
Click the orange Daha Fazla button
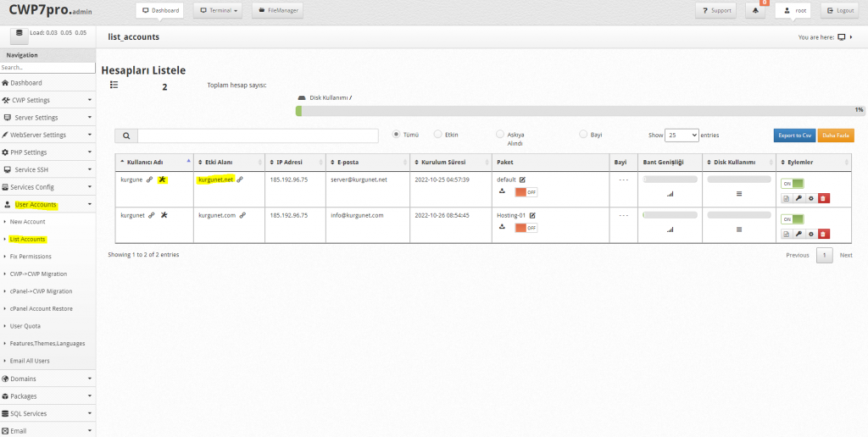coord(836,136)
